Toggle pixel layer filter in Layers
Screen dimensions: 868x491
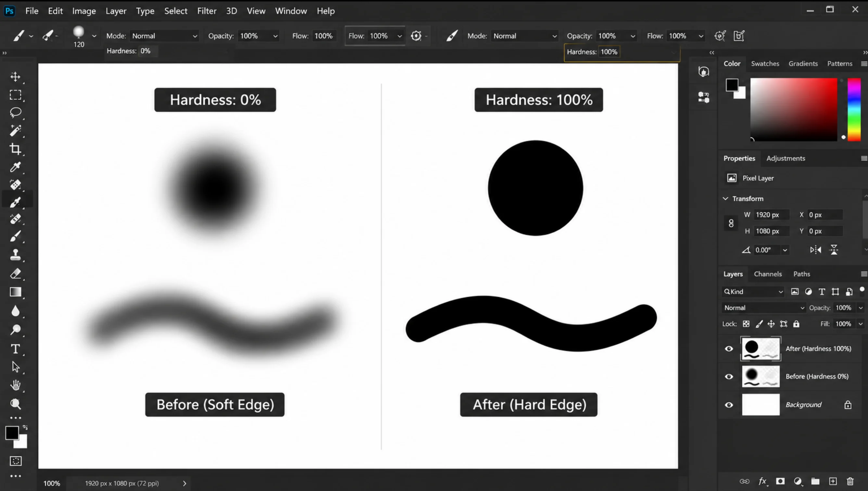click(x=795, y=292)
